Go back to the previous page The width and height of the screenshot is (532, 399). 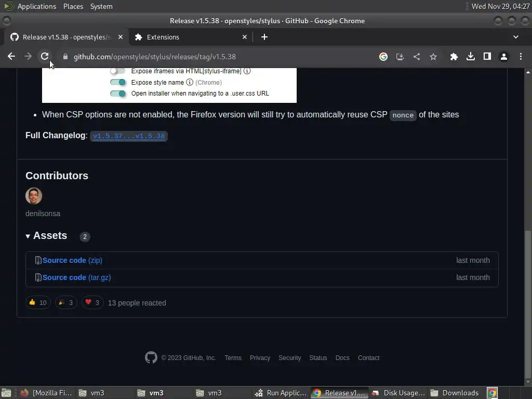(x=11, y=56)
